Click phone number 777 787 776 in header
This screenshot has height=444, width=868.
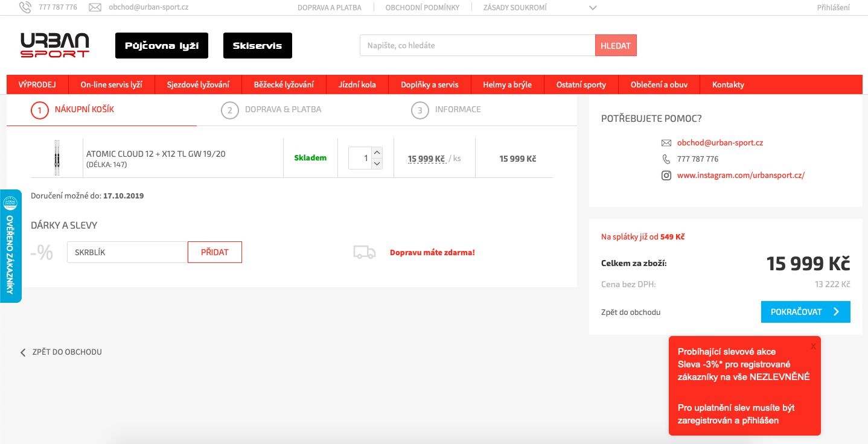click(58, 8)
